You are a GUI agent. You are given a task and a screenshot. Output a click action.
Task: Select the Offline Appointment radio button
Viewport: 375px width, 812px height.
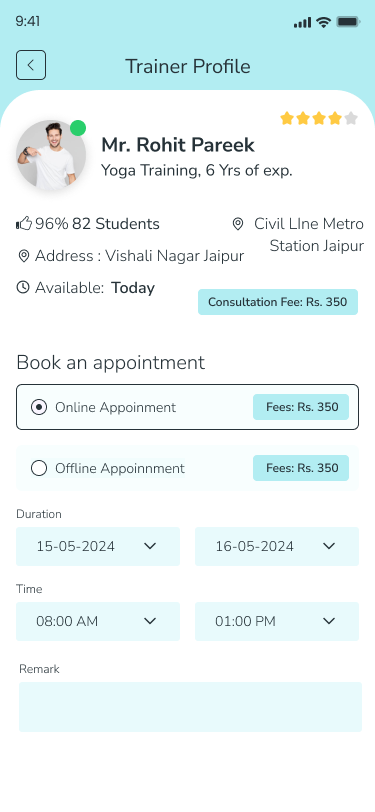pos(39,468)
